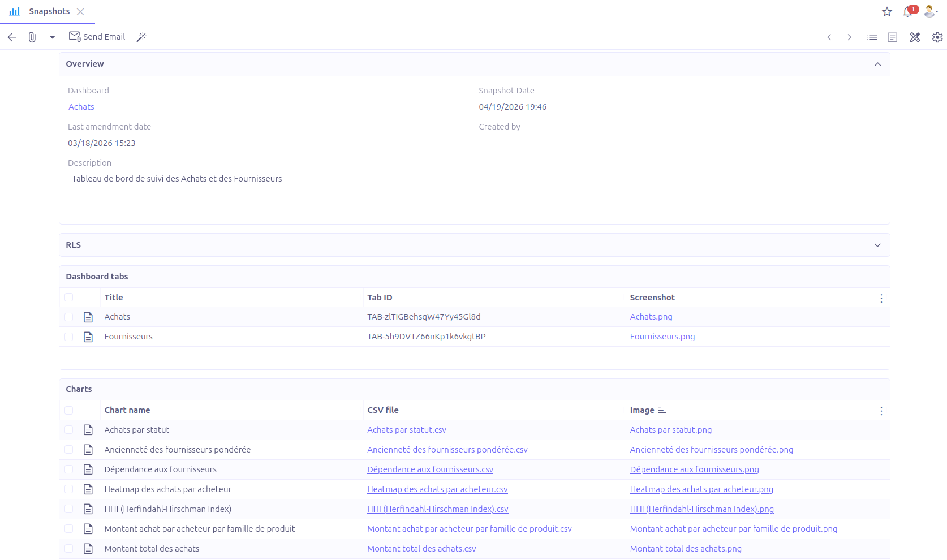Open Heatmap des achats par acheteur.png
Image resolution: width=947 pixels, height=560 pixels.
tap(701, 489)
